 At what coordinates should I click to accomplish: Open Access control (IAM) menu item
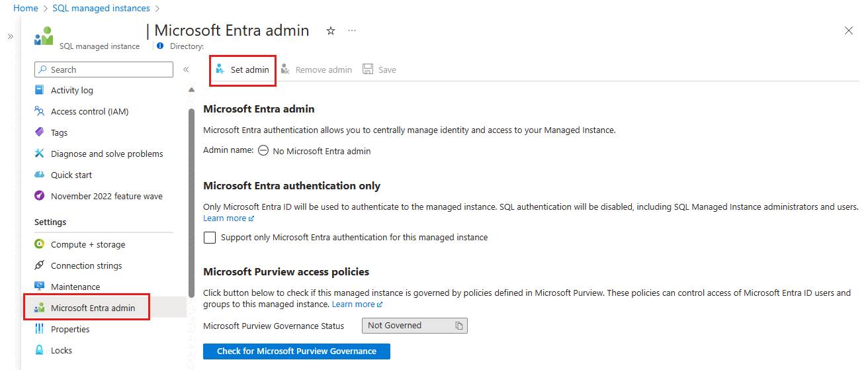(89, 111)
